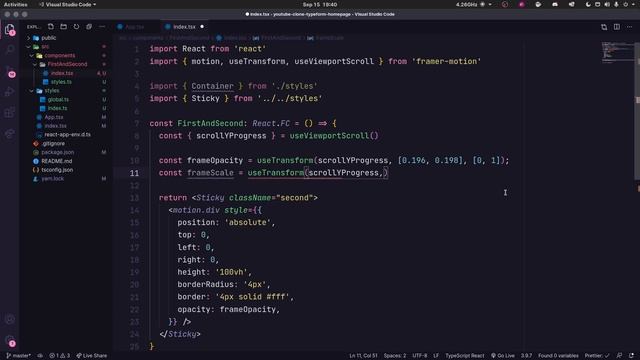Switch to the App.tsx editor tab
This screenshot has height=360, width=640.
135,27
